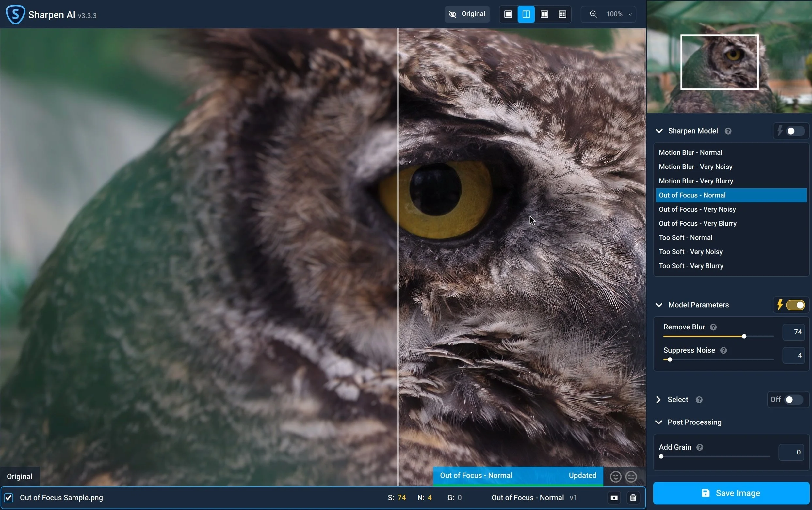
Task: Disable auto Model Parameters toggle
Action: click(x=795, y=305)
